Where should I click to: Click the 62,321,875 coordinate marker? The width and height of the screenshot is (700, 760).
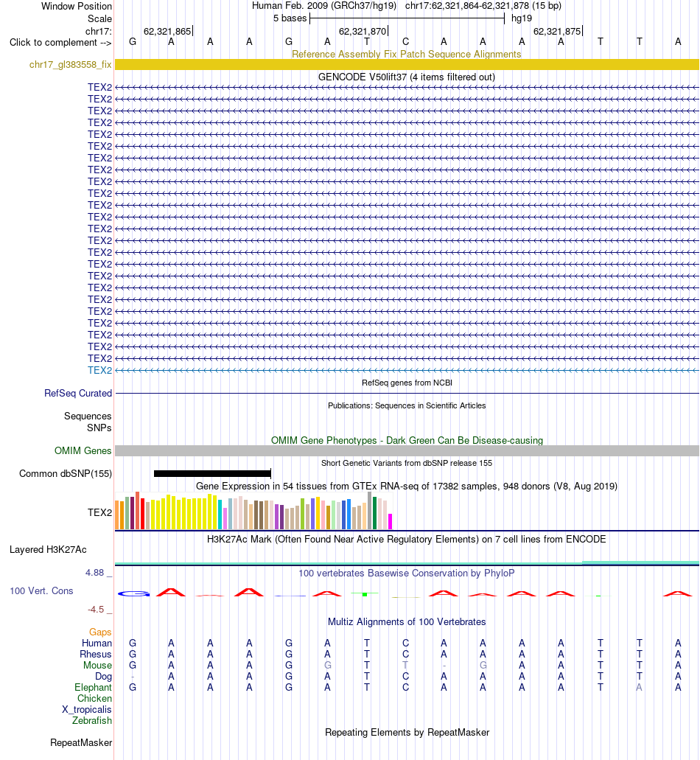pos(557,32)
